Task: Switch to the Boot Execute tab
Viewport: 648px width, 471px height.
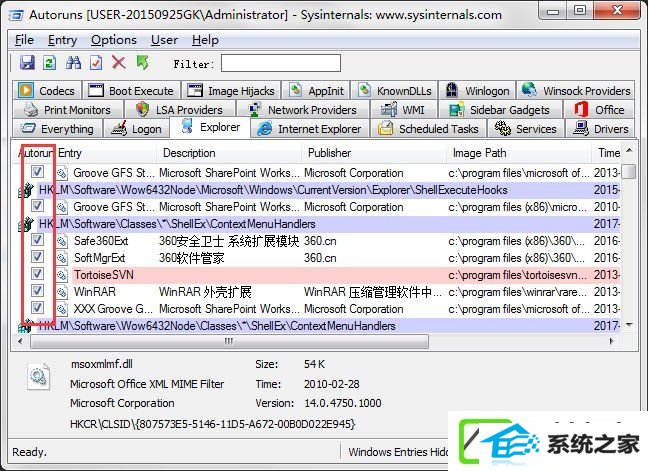Action: (131, 90)
